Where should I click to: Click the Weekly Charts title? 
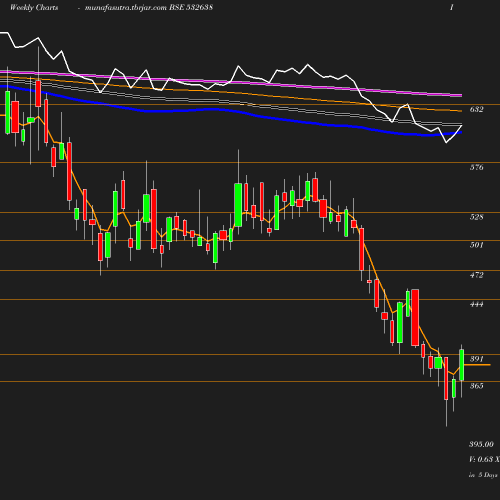(x=34, y=8)
